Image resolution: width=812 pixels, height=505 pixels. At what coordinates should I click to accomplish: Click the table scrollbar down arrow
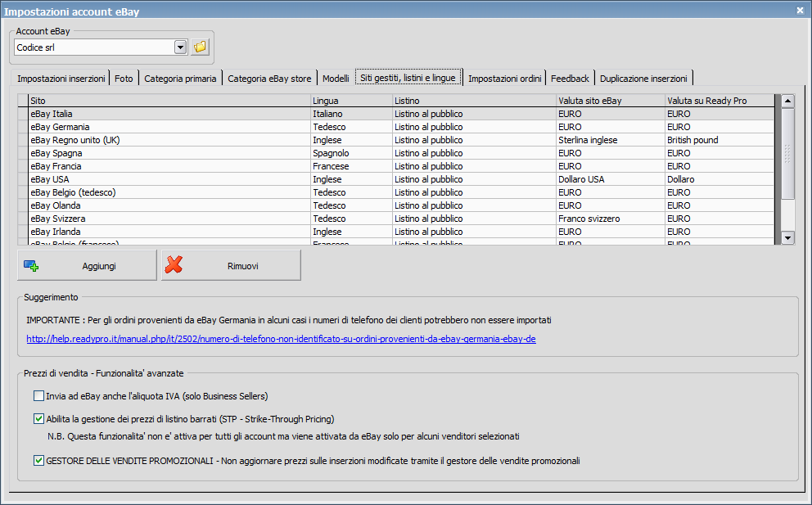(x=787, y=237)
